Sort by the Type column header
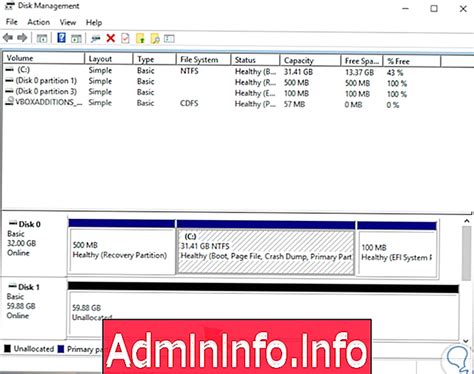This screenshot has width=474, height=374. tap(154, 59)
